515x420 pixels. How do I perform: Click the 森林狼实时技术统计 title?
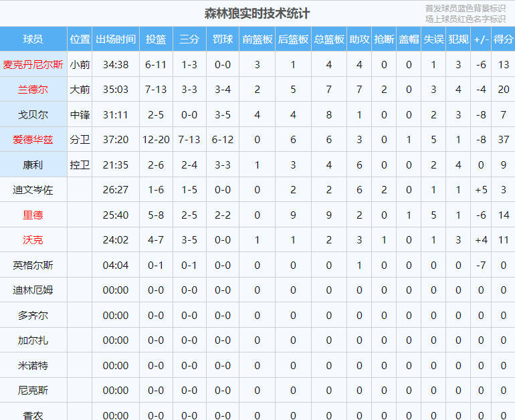coord(257,13)
